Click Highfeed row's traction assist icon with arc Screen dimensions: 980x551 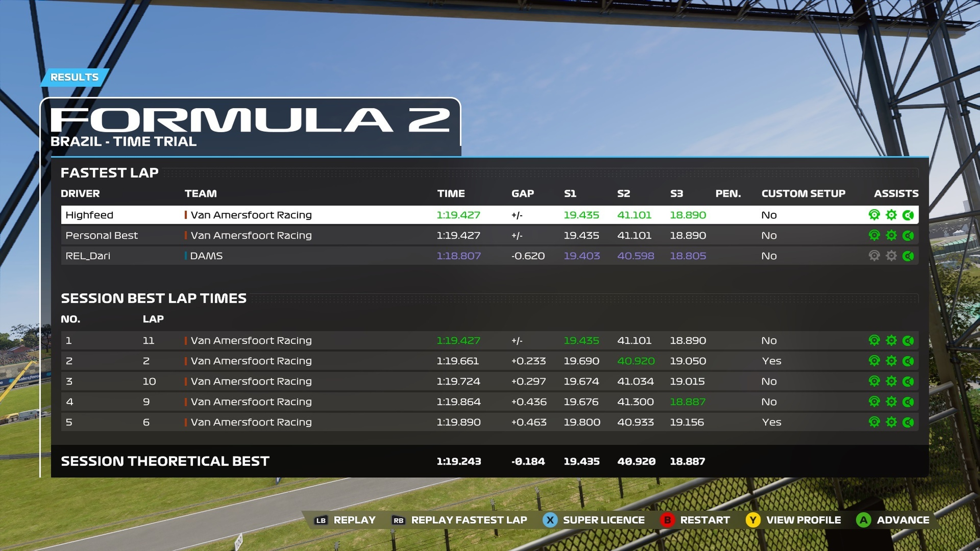click(x=874, y=215)
